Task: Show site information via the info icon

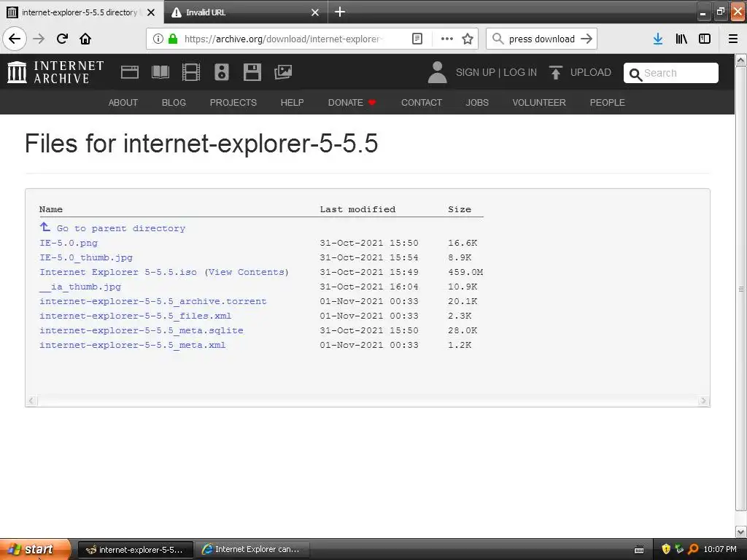Action: click(x=158, y=39)
